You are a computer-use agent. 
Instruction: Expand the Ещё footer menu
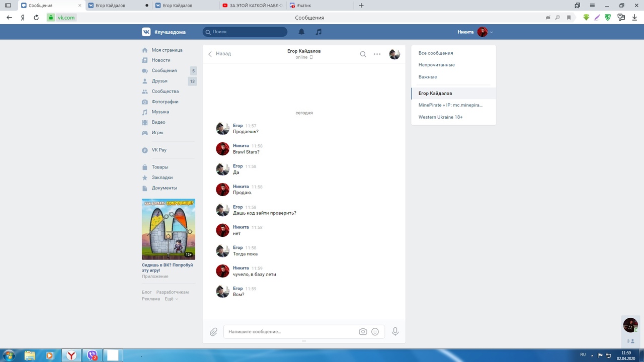(x=171, y=299)
